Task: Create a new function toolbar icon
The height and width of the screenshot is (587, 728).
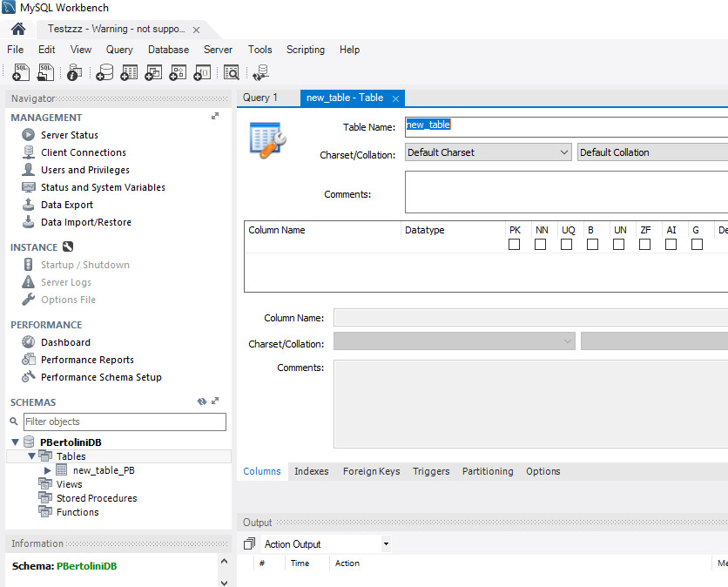Action: (x=202, y=72)
